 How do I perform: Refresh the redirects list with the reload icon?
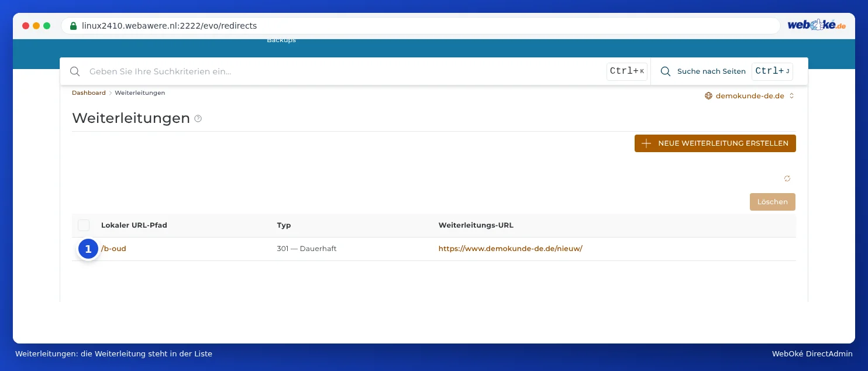[787, 178]
